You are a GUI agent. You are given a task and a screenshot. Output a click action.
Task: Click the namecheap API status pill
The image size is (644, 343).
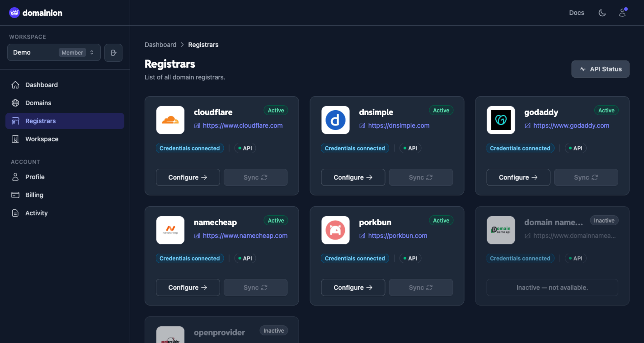coord(245,258)
